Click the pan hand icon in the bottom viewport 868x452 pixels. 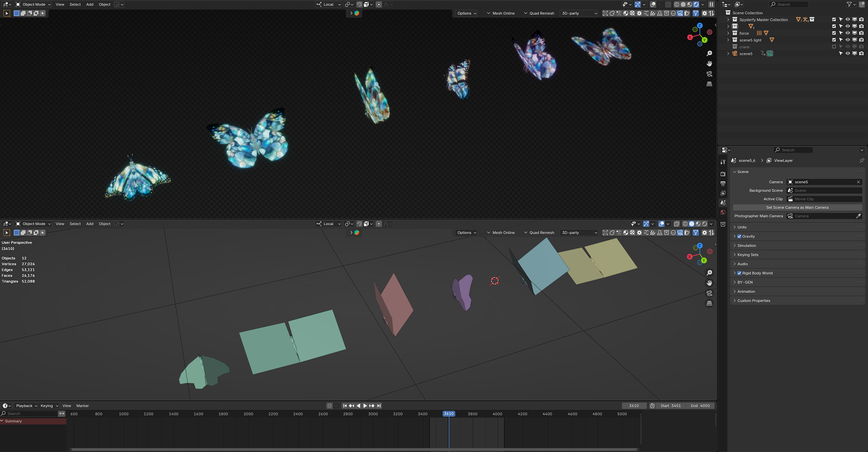(x=709, y=283)
